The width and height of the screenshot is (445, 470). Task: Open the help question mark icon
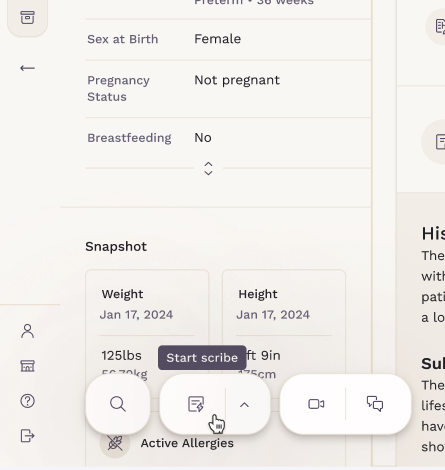(27, 401)
